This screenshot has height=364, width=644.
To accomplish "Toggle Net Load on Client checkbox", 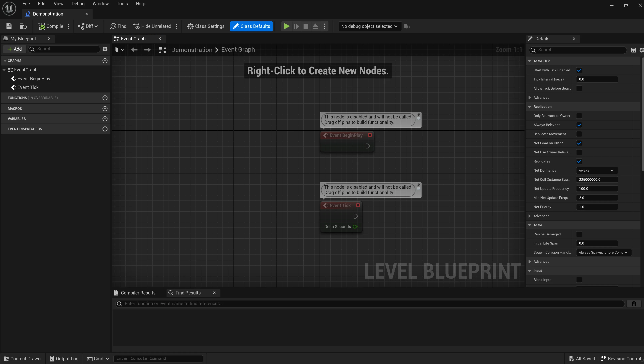I will tap(579, 143).
